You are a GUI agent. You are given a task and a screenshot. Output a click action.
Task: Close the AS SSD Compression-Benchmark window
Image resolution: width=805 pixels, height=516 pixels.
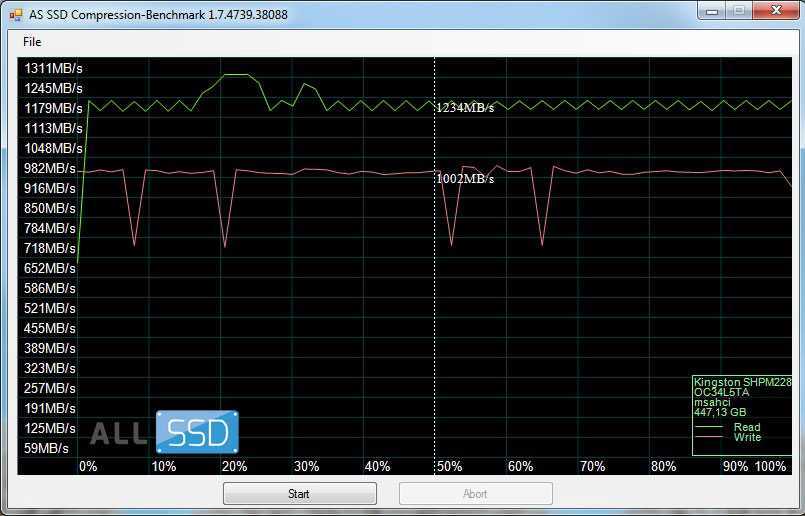coord(775,11)
